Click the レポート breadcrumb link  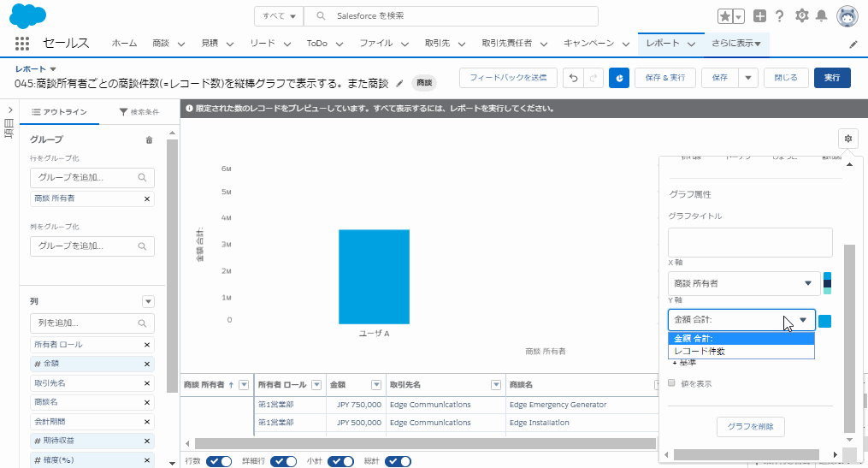[x=31, y=69]
